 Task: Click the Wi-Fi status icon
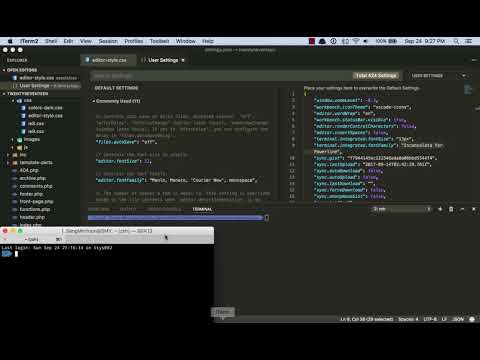pos(356,41)
